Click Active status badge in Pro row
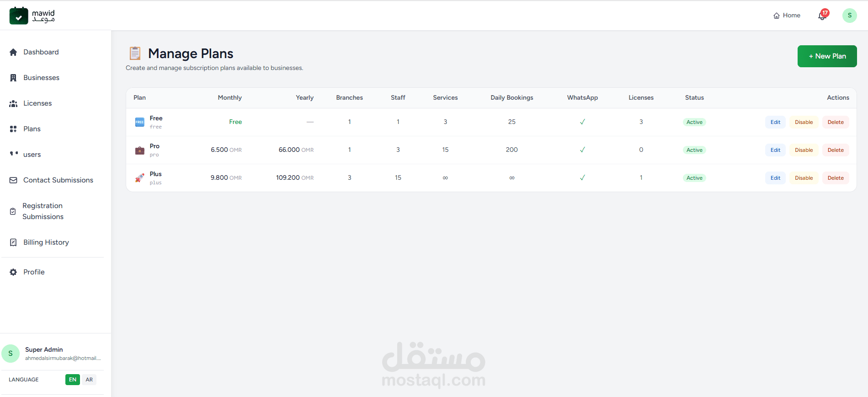The image size is (868, 397). 694,150
